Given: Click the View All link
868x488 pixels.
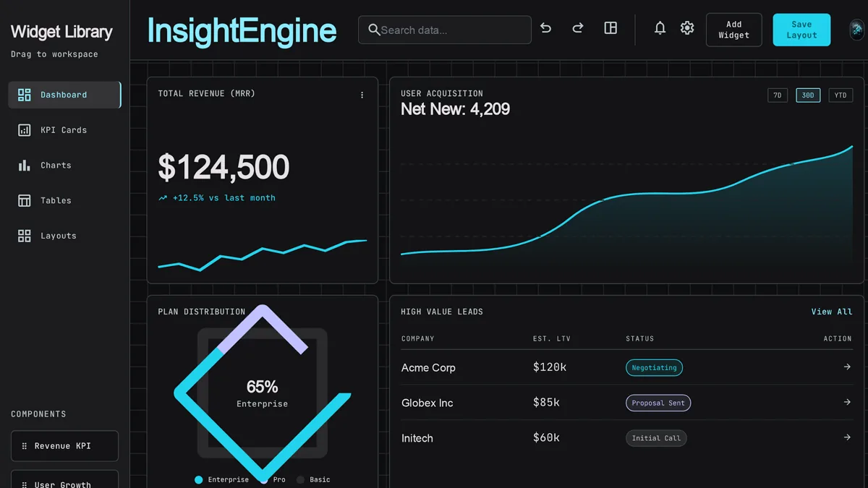Looking at the screenshot, I should pos(832,312).
